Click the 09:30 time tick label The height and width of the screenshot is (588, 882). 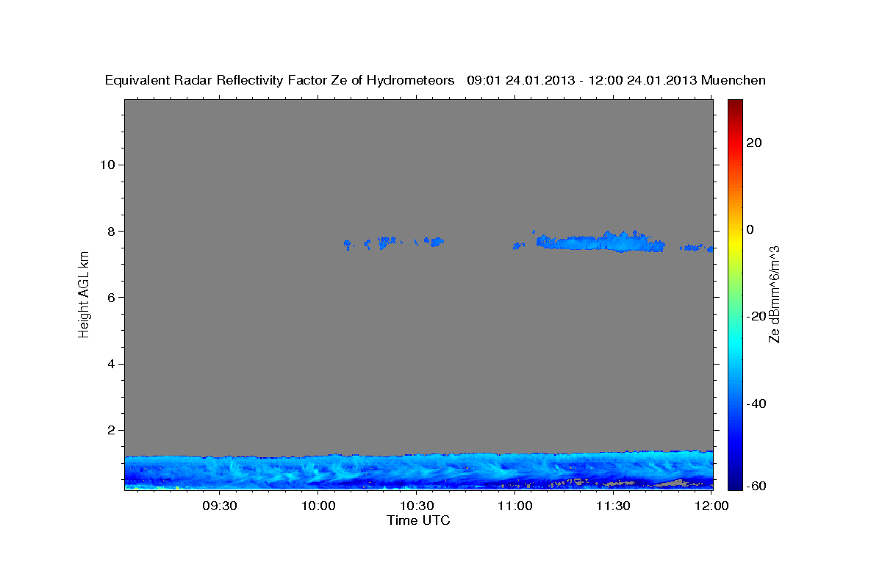[x=218, y=506]
